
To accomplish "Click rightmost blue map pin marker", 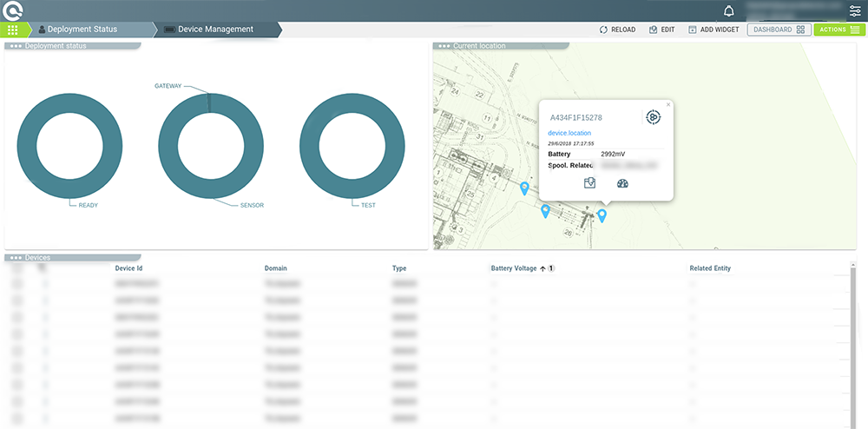I will (x=602, y=214).
